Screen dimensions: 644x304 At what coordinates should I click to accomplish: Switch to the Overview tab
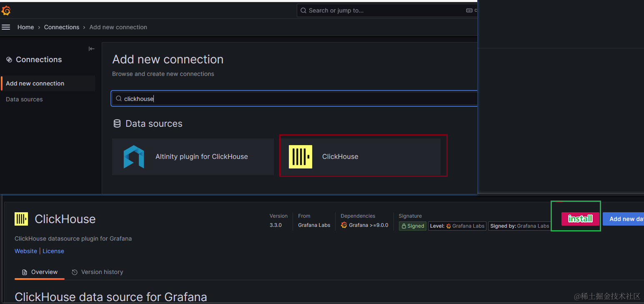tap(40, 272)
